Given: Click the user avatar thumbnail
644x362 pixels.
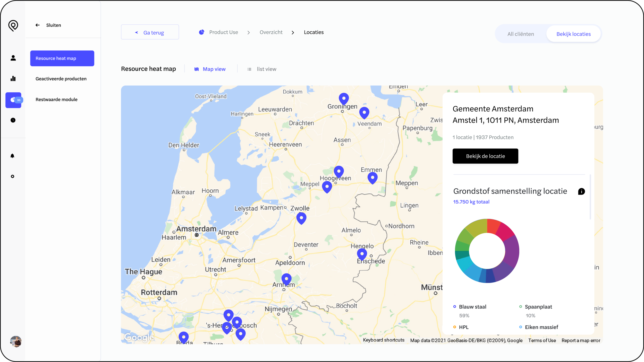Looking at the screenshot, I should [x=16, y=341].
